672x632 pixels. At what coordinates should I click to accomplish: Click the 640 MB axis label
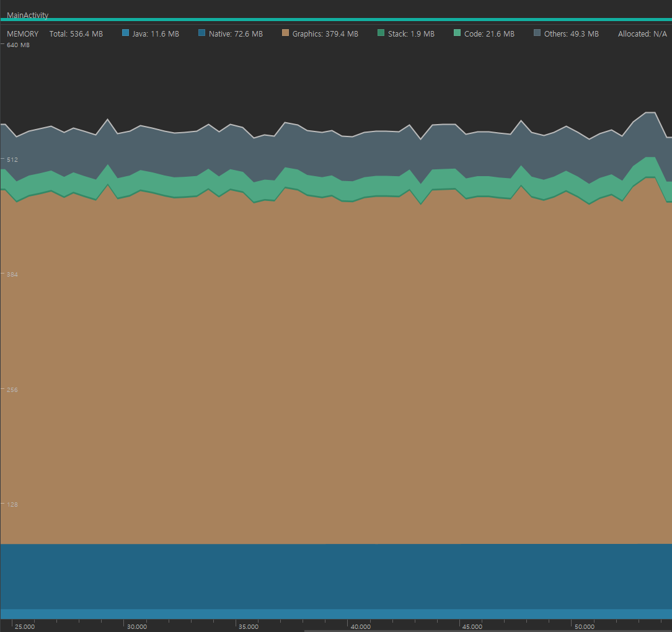coord(18,45)
